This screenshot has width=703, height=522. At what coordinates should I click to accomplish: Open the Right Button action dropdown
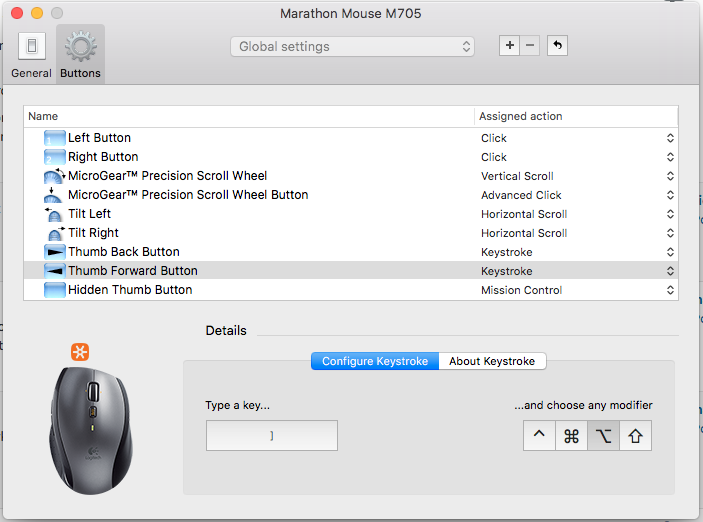670,157
